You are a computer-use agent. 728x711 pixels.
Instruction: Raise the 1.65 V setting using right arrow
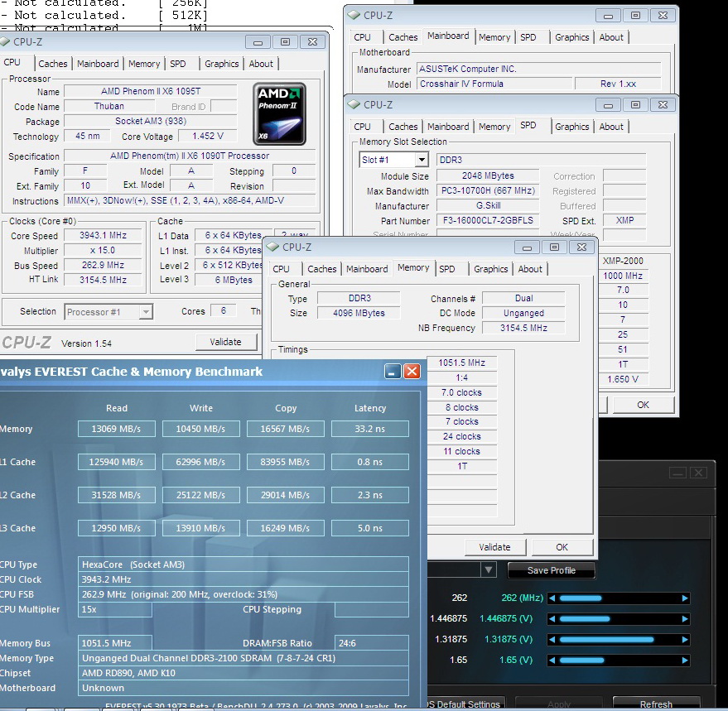pyautogui.click(x=685, y=660)
